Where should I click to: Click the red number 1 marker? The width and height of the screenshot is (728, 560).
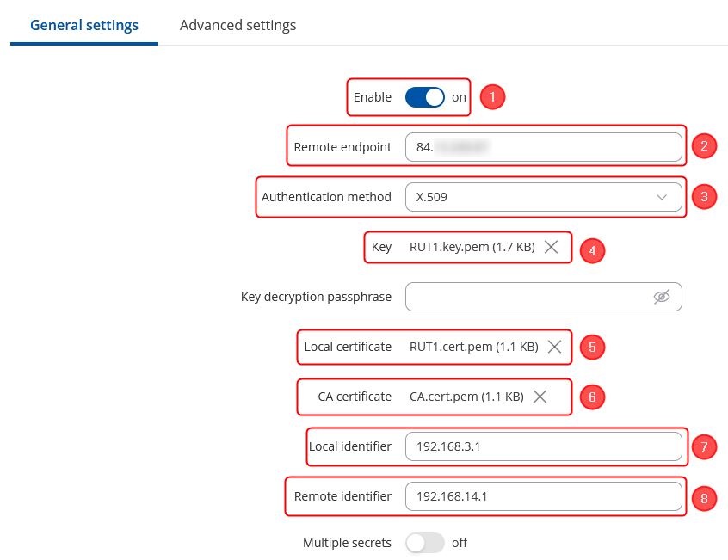492,97
